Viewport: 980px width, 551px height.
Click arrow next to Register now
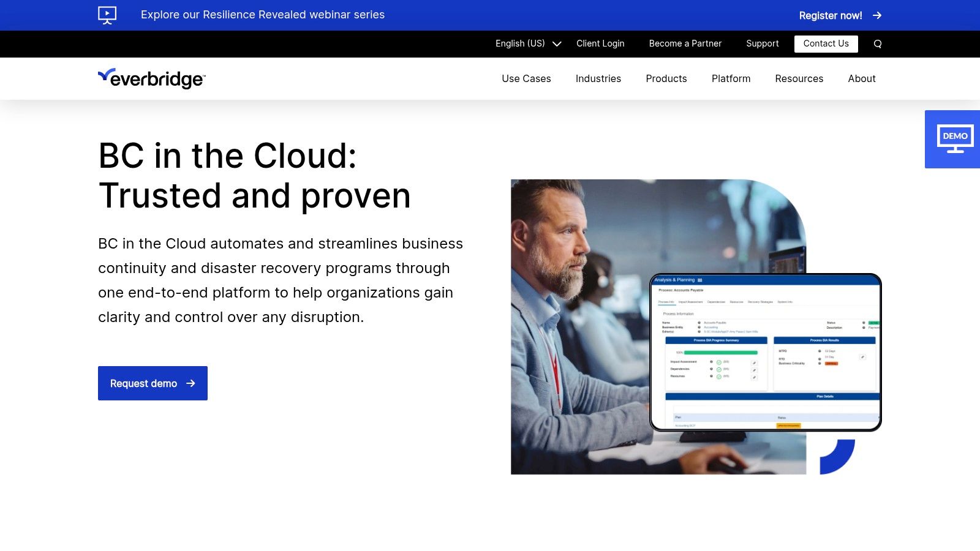pyautogui.click(x=877, y=15)
